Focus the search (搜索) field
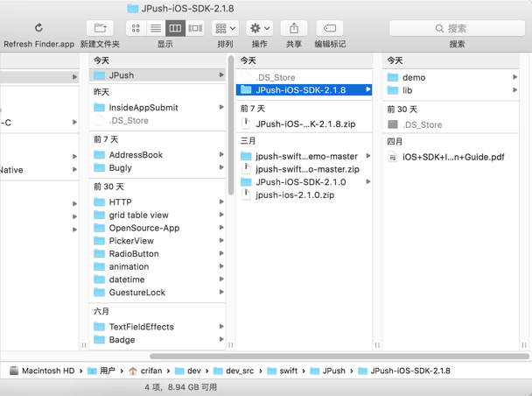Image resolution: width=532 pixels, height=396 pixels. [x=457, y=28]
